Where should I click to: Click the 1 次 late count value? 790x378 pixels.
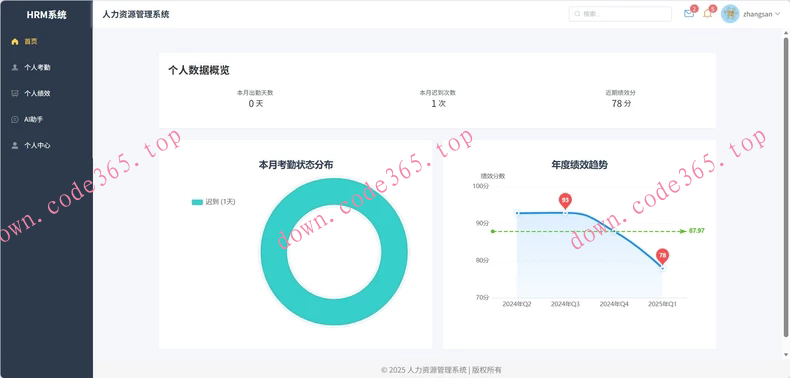(438, 104)
